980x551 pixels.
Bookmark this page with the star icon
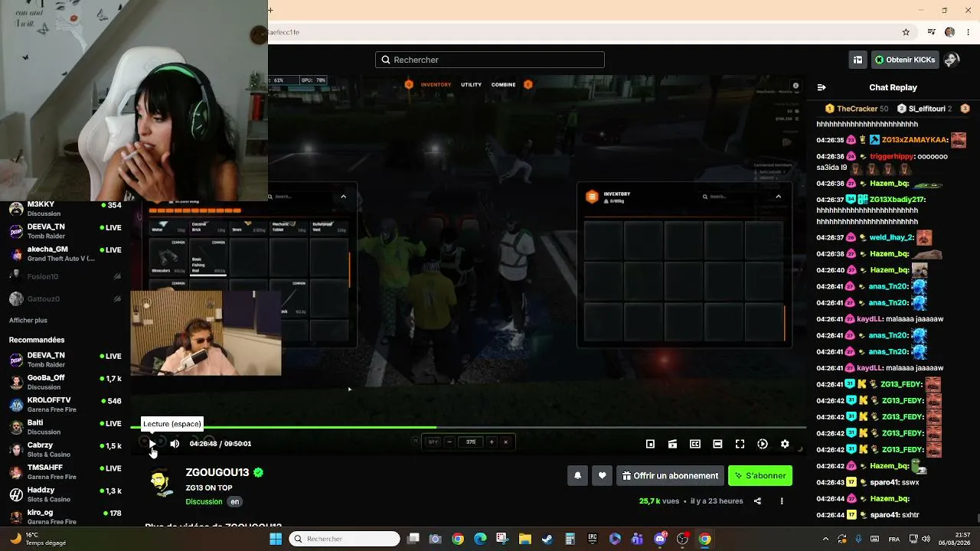(x=906, y=32)
